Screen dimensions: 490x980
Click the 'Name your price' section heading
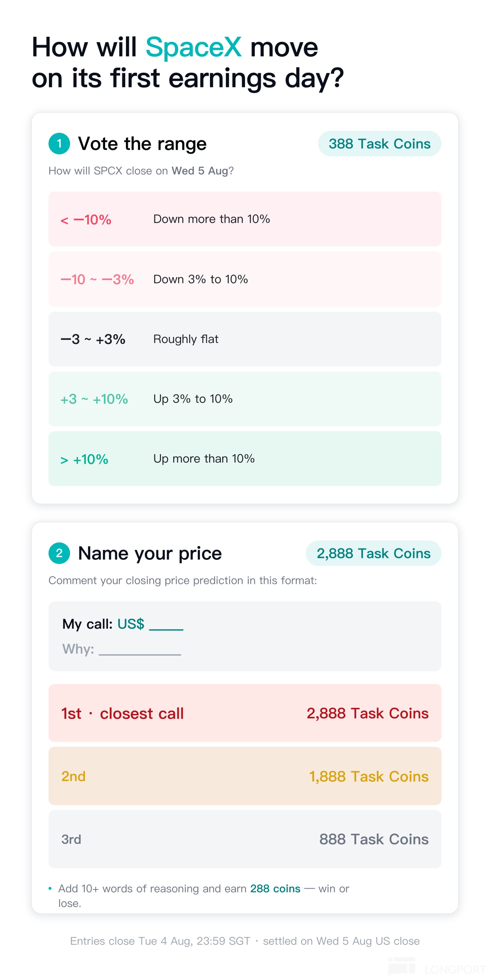[150, 553]
